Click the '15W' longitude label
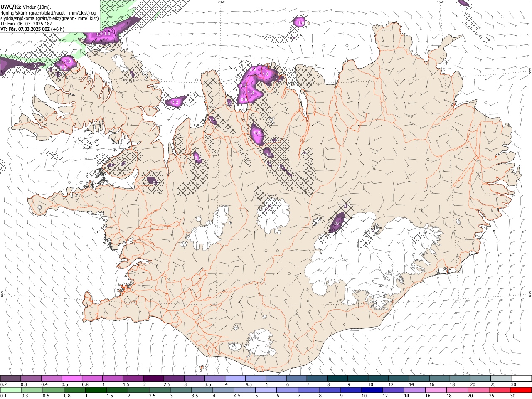The image size is (532, 399). 440,2
